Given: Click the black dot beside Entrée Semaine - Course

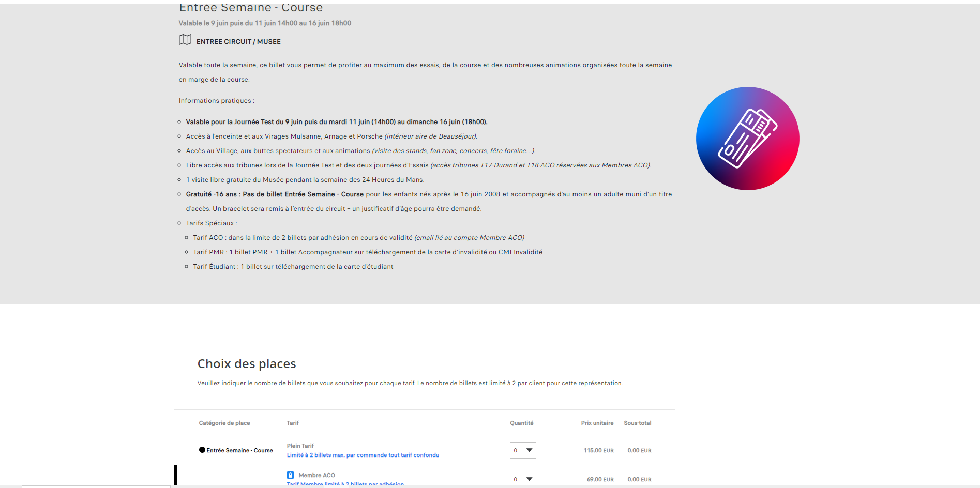Looking at the screenshot, I should 202,450.
